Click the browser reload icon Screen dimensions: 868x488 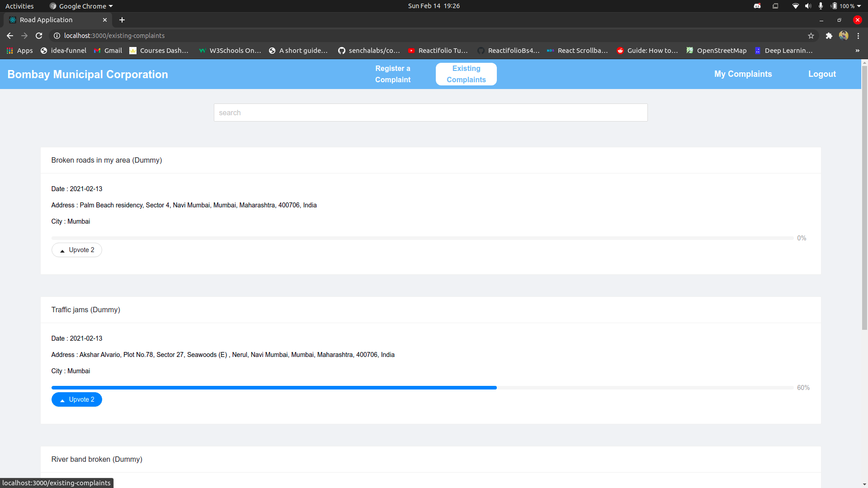tap(39, 36)
